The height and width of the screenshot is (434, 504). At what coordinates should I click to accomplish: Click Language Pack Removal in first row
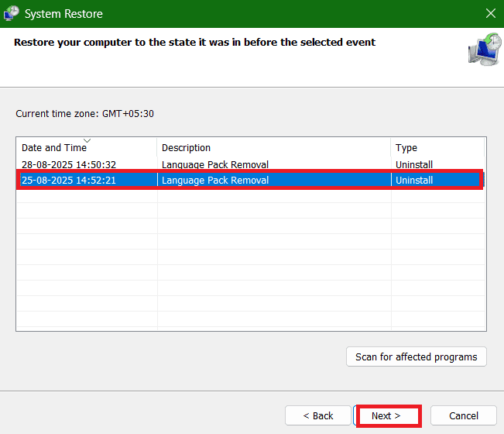pos(215,165)
